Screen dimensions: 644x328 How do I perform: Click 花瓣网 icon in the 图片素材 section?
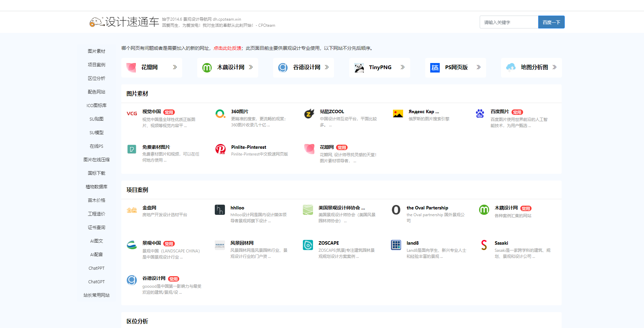pos(309,149)
